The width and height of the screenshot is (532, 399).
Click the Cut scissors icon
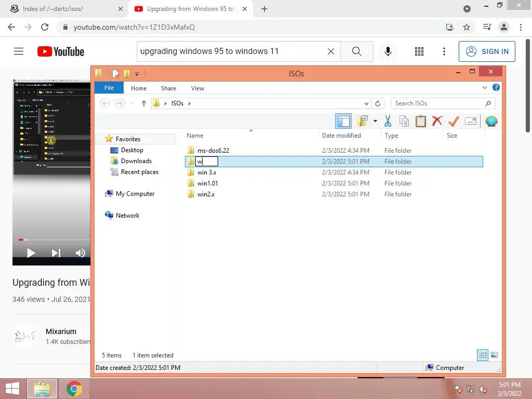[x=388, y=121]
